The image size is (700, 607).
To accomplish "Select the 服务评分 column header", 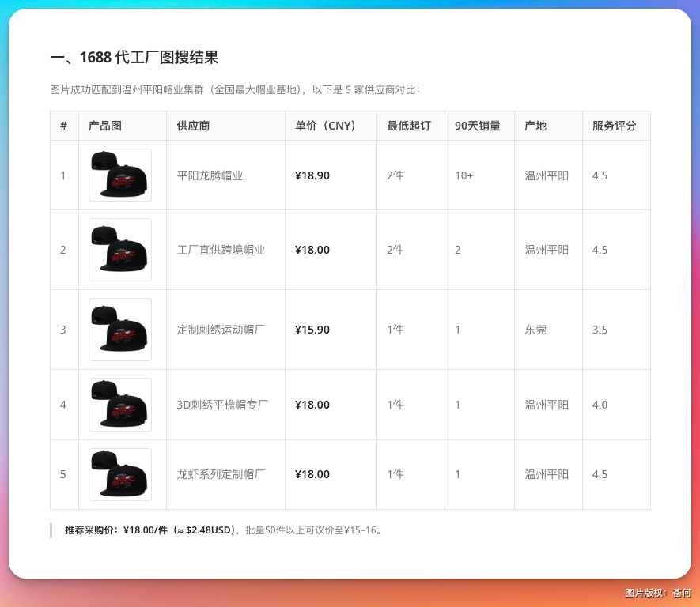I will click(x=616, y=126).
